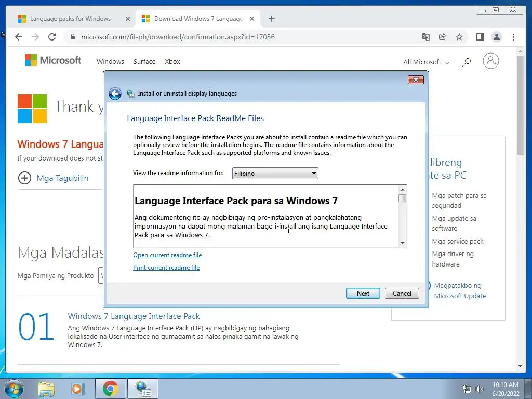Open the Xbox menu item

point(172,62)
